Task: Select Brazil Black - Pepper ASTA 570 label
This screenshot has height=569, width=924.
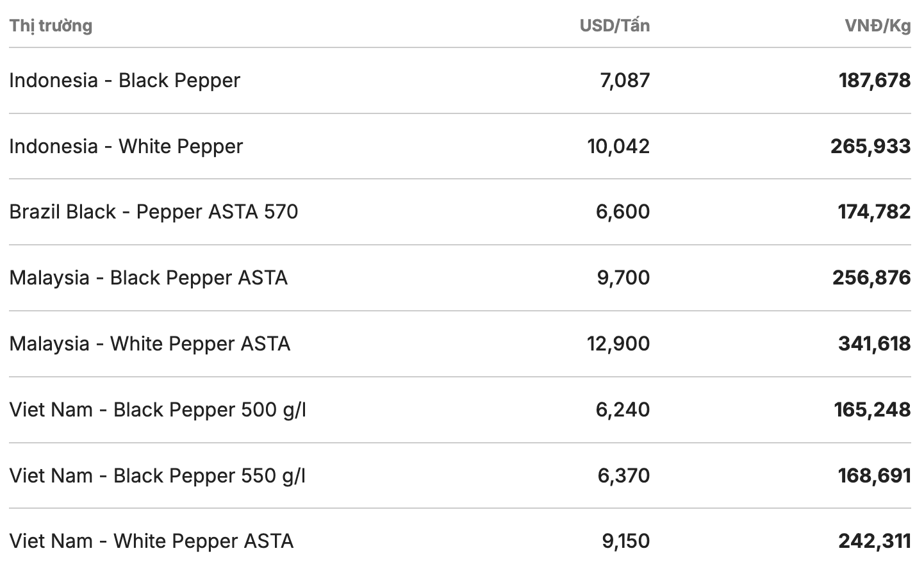Action: click(154, 212)
